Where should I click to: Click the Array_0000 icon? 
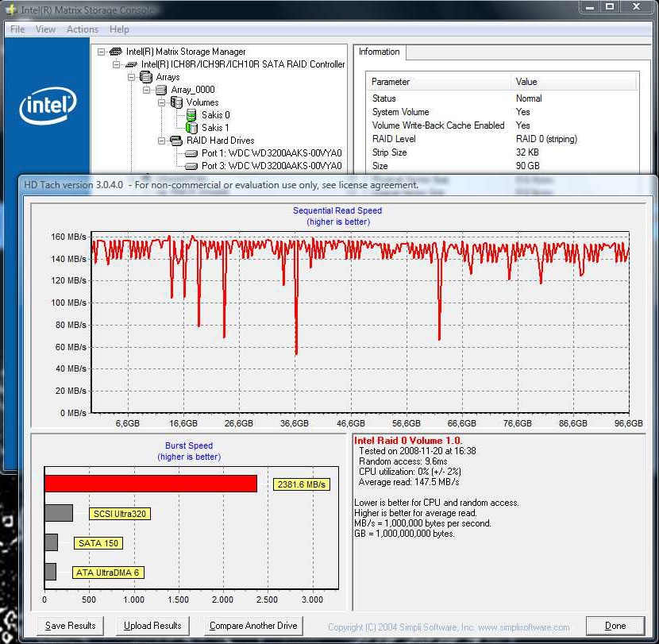pyautogui.click(x=161, y=90)
